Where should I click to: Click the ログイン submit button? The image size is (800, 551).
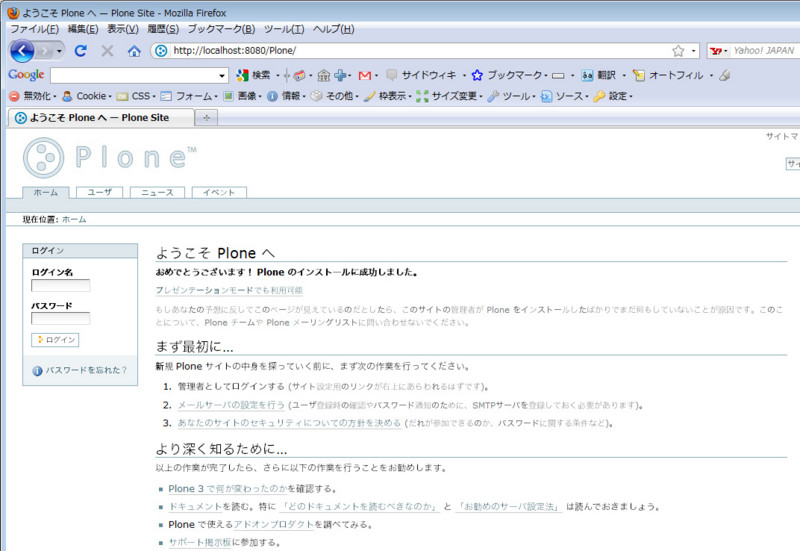[55, 340]
